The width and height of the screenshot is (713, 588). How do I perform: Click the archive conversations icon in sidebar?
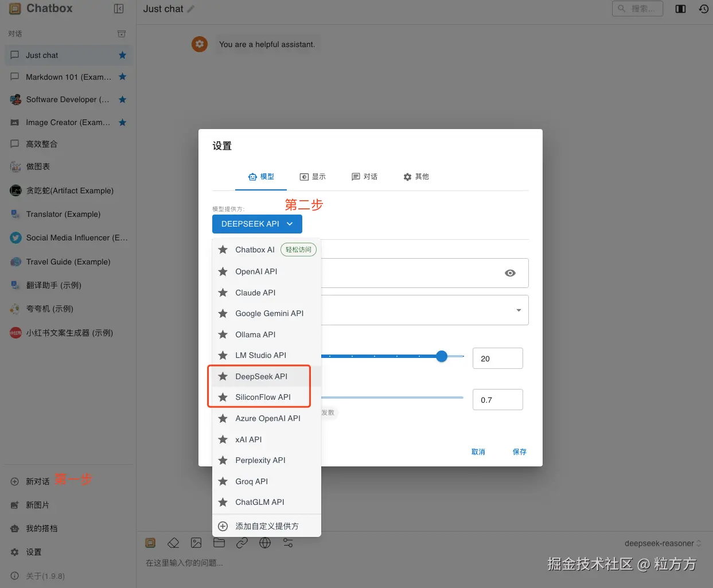pos(122,34)
